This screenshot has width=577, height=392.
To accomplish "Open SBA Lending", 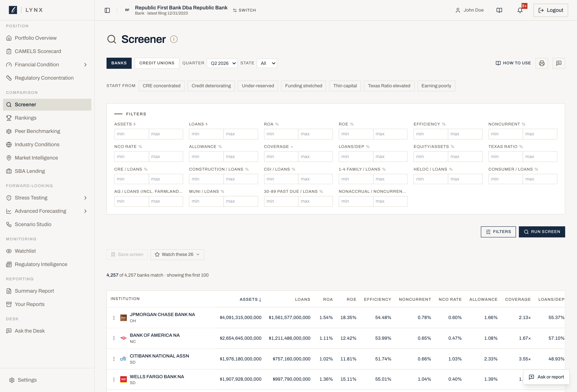I will coord(47,171).
